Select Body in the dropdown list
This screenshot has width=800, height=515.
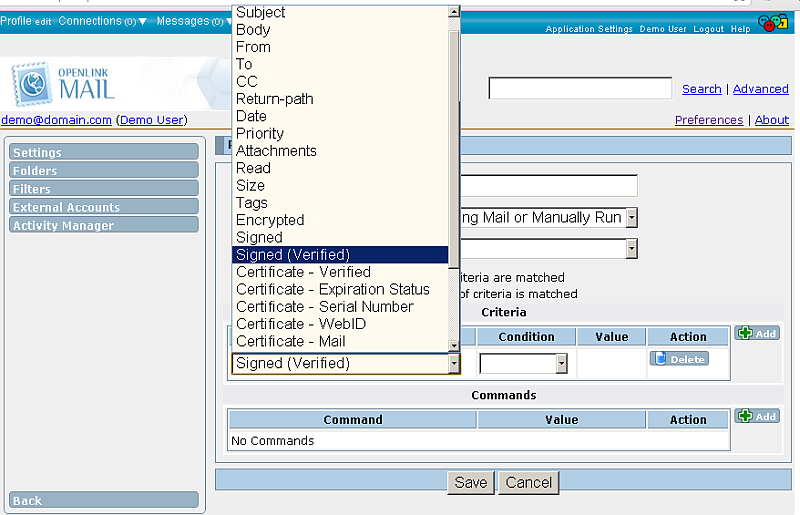point(340,30)
